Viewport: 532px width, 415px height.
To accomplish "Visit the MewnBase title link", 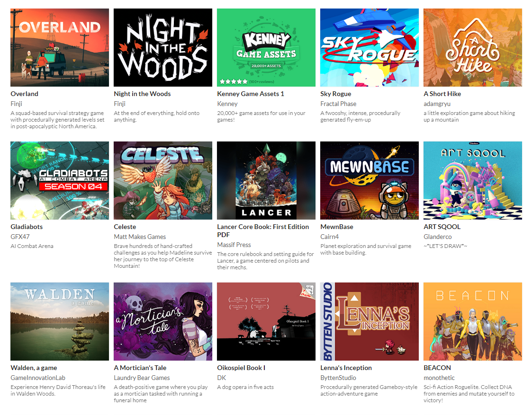I will point(336,227).
